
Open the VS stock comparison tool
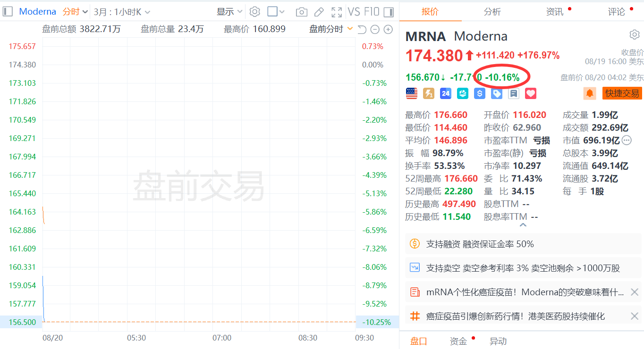pyautogui.click(x=354, y=12)
